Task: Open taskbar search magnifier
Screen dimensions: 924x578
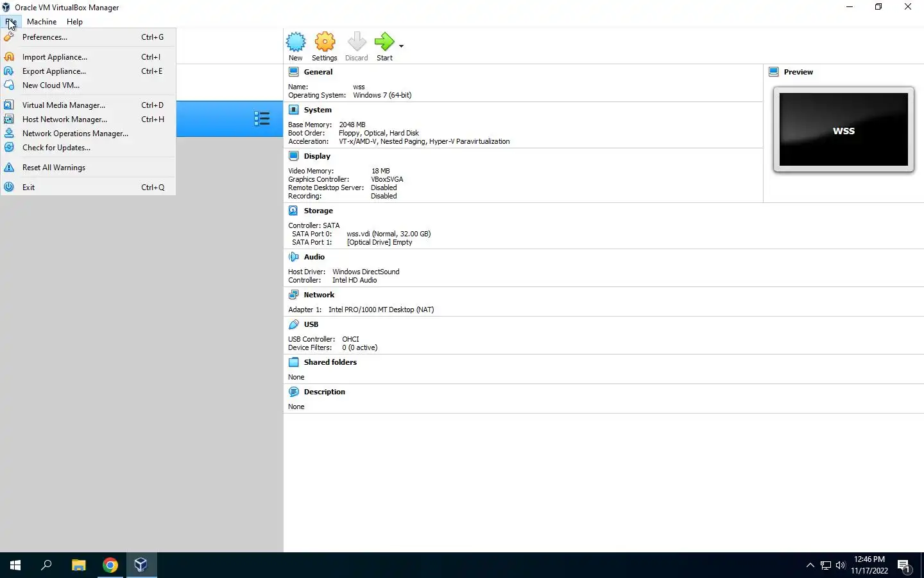Action: [x=46, y=565]
